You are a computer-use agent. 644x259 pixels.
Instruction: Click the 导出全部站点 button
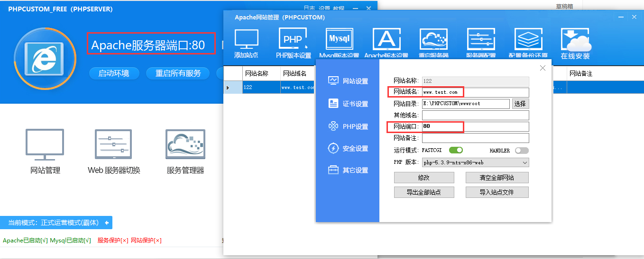click(424, 192)
